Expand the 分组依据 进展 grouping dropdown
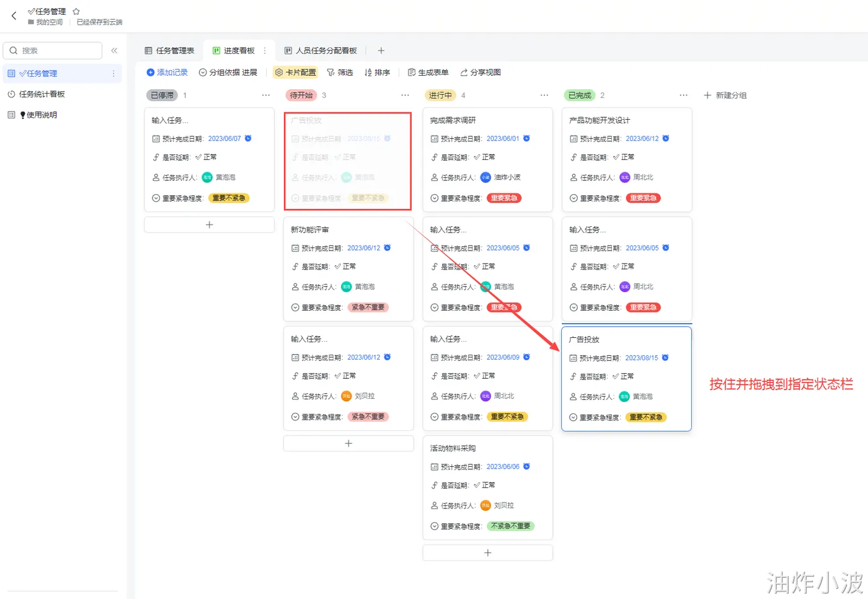This screenshot has width=868, height=599. (228, 73)
